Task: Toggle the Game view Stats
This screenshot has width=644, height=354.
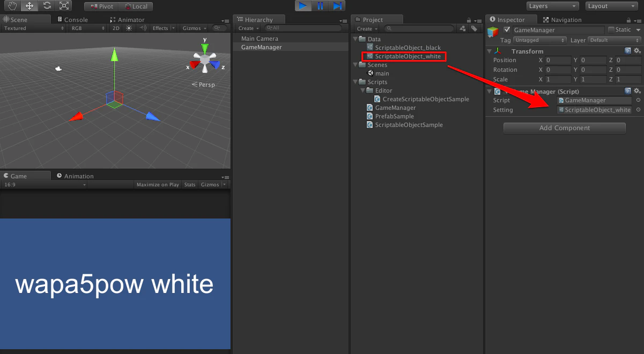Action: click(x=190, y=184)
